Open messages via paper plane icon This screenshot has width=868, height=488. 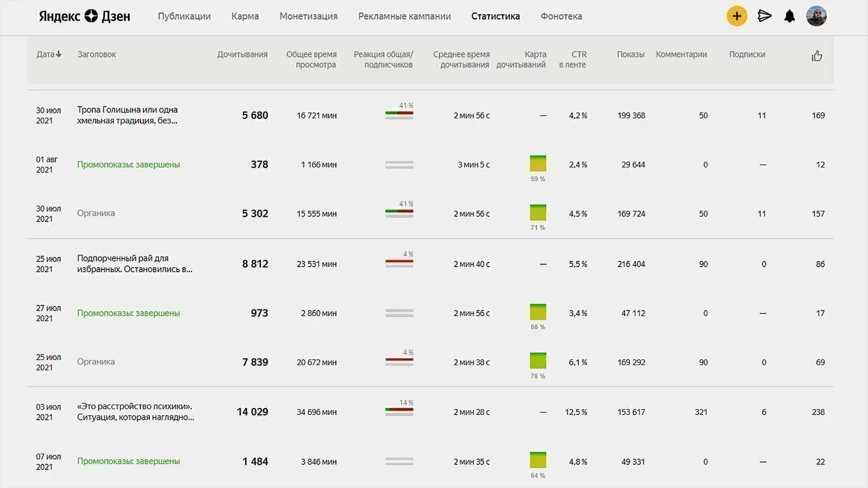click(764, 16)
